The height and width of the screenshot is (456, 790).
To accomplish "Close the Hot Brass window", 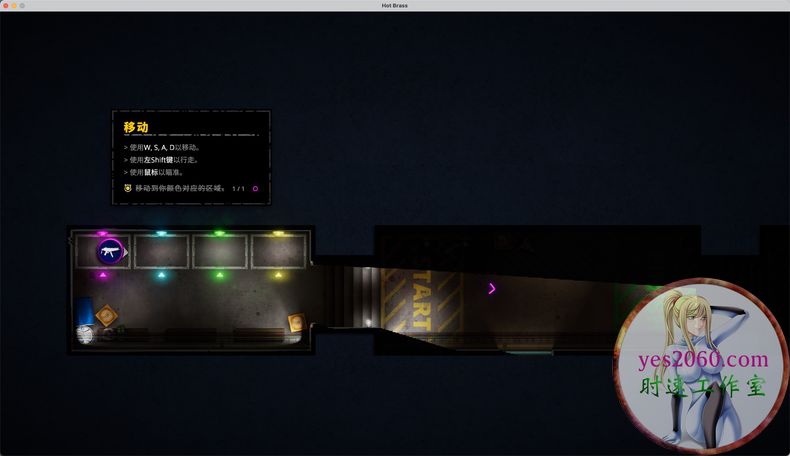I will (x=7, y=5).
